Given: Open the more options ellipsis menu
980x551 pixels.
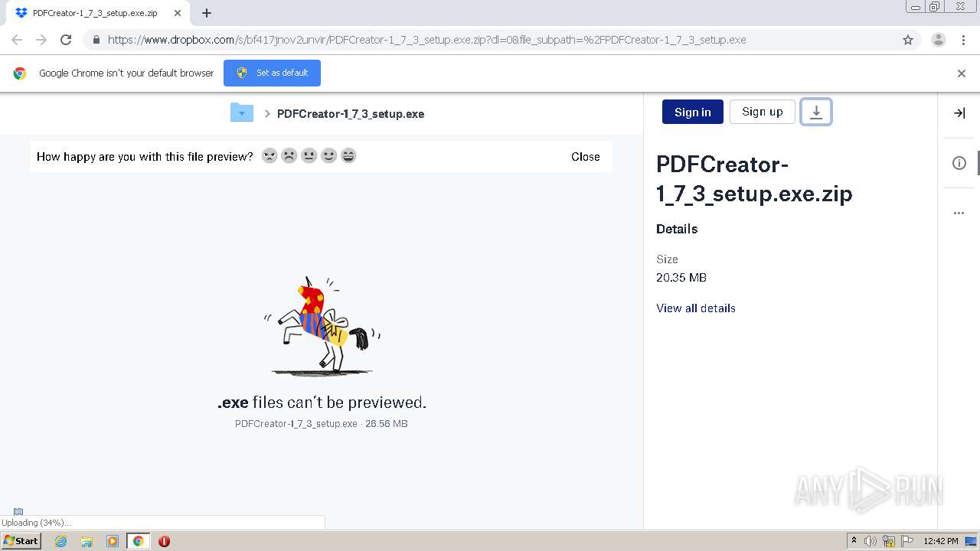Looking at the screenshot, I should point(959,213).
